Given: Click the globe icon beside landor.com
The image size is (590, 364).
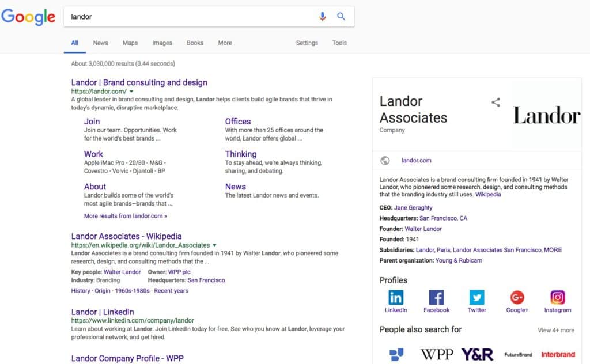Looking at the screenshot, I should pos(385,161).
